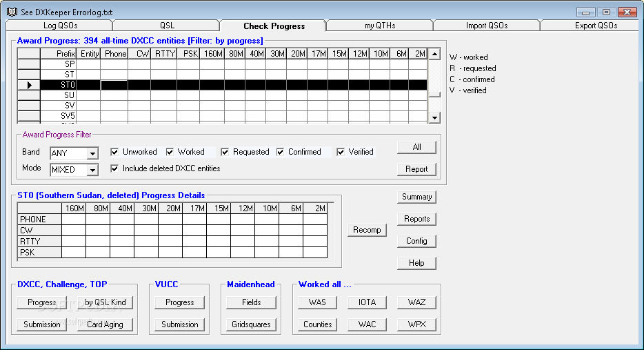Open Config settings

tap(416, 241)
